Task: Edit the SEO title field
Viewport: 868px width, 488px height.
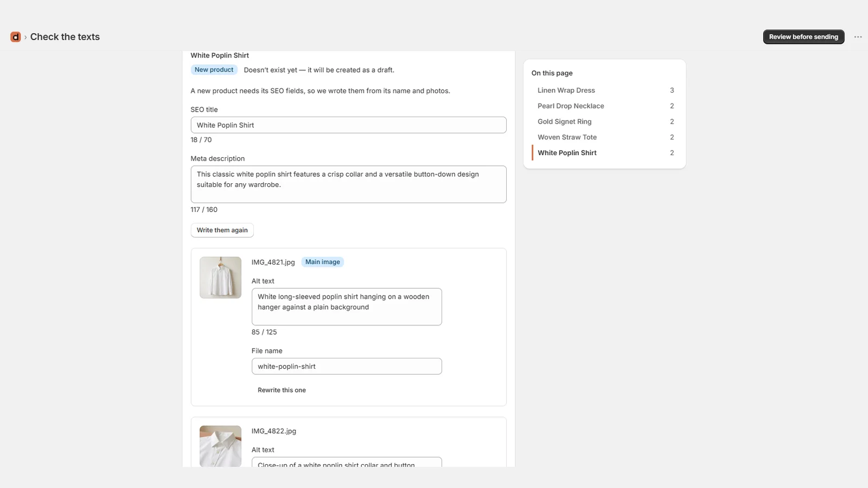Action: point(348,125)
